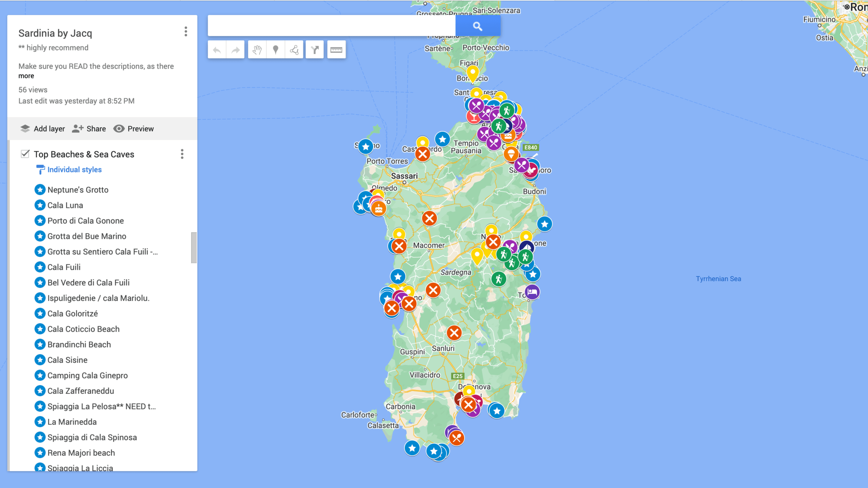
Task: Click the Sardinia by Jacq map title
Action: pos(55,33)
